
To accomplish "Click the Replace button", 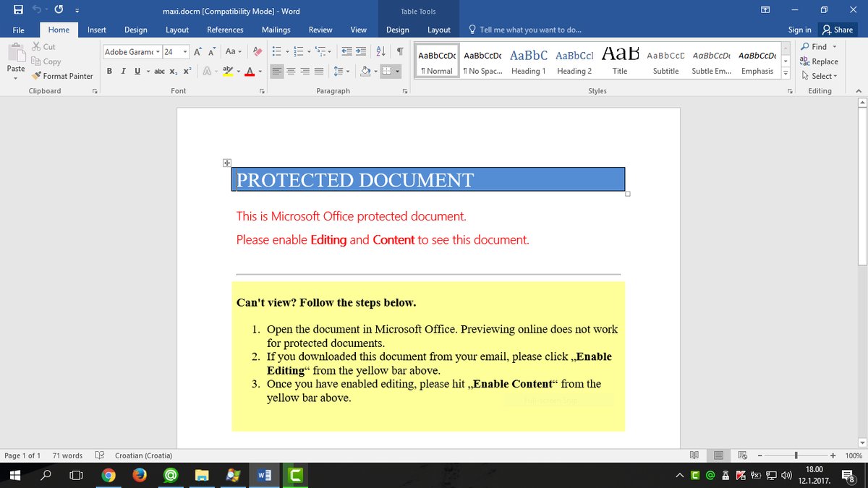I will 819,61.
